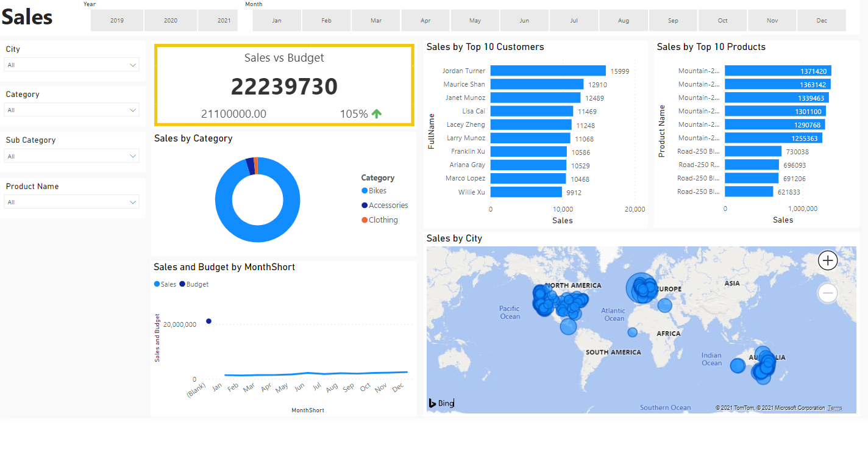Zoom in on the Sales by City map
Screen dimensions: 868x458
click(x=827, y=260)
